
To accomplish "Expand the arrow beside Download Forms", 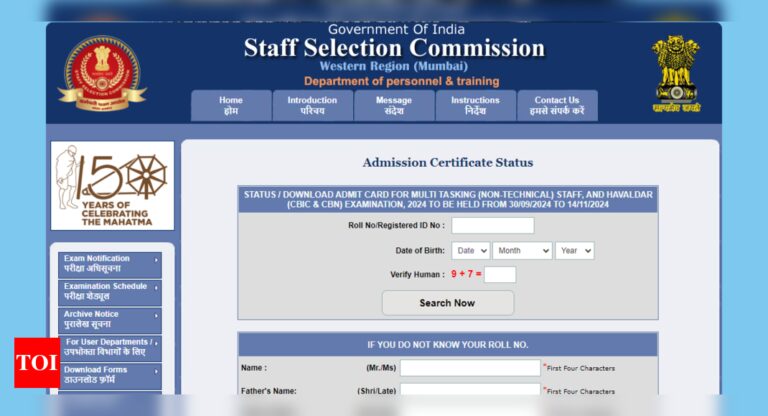I will coord(156,371).
